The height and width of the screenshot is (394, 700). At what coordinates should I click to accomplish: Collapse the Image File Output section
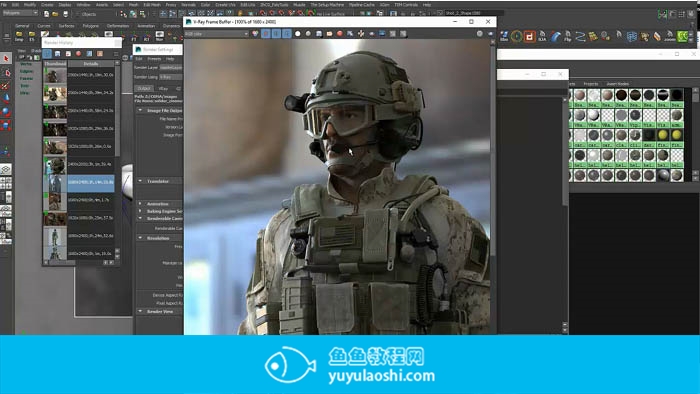pyautogui.click(x=140, y=110)
